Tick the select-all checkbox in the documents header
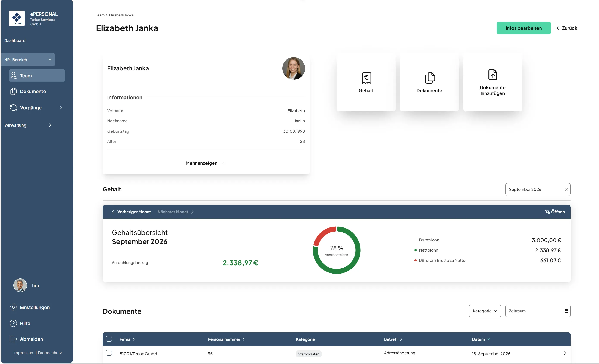This screenshot has height=364, width=599. [109, 339]
